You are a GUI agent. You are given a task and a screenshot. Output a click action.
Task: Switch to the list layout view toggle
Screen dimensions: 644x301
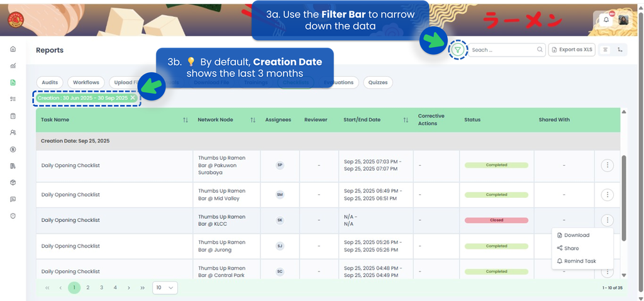[605, 50]
